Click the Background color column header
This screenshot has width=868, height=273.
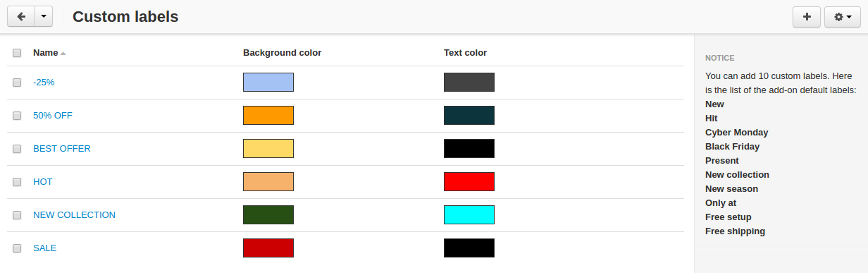[282, 53]
